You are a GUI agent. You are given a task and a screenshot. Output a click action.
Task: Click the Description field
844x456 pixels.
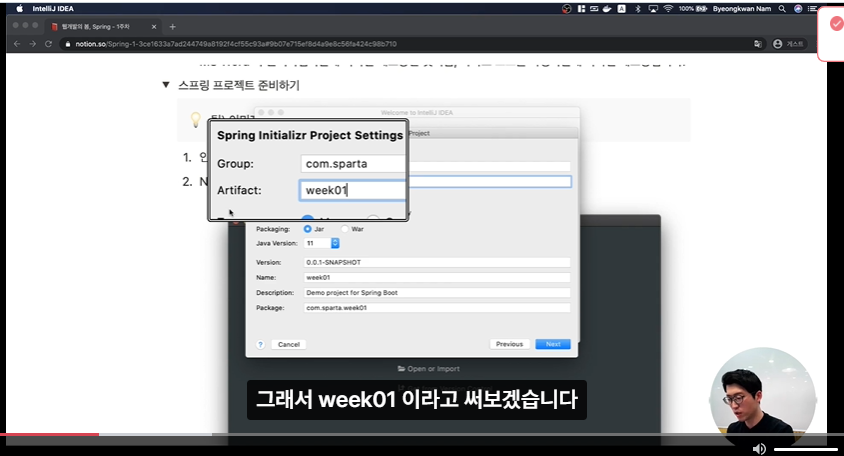pyautogui.click(x=437, y=292)
